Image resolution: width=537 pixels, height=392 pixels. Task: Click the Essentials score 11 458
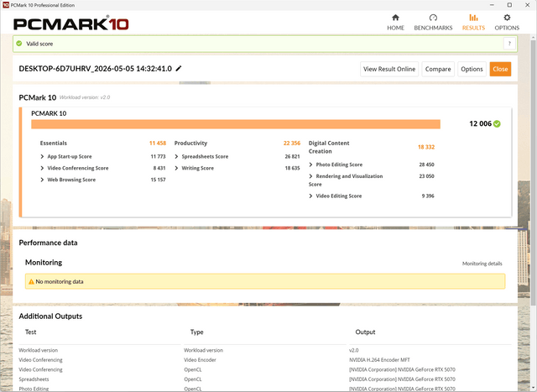click(x=158, y=144)
